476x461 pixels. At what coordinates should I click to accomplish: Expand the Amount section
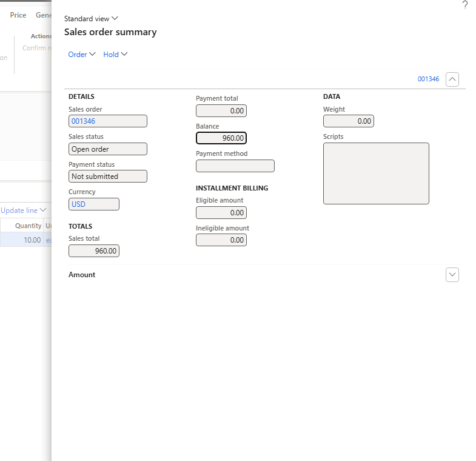point(452,275)
